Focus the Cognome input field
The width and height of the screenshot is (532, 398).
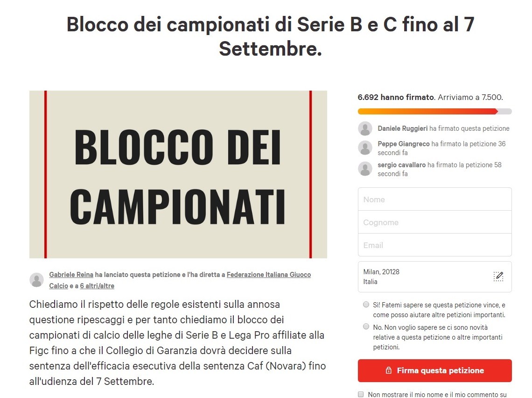[x=434, y=222]
